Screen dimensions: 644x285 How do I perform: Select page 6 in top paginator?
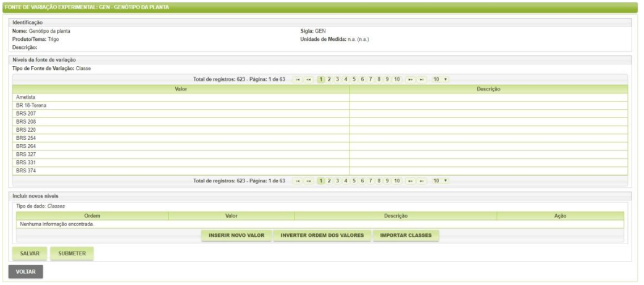[x=362, y=79]
